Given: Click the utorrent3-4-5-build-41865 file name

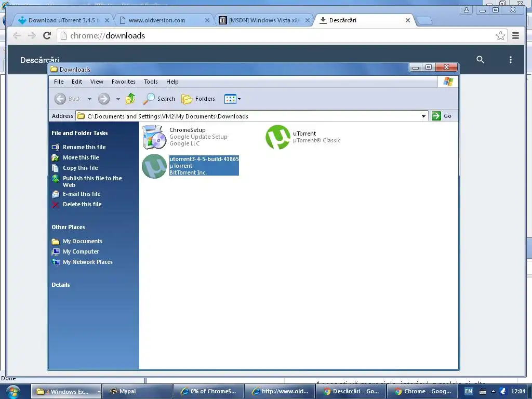Looking at the screenshot, I should pos(204,159).
